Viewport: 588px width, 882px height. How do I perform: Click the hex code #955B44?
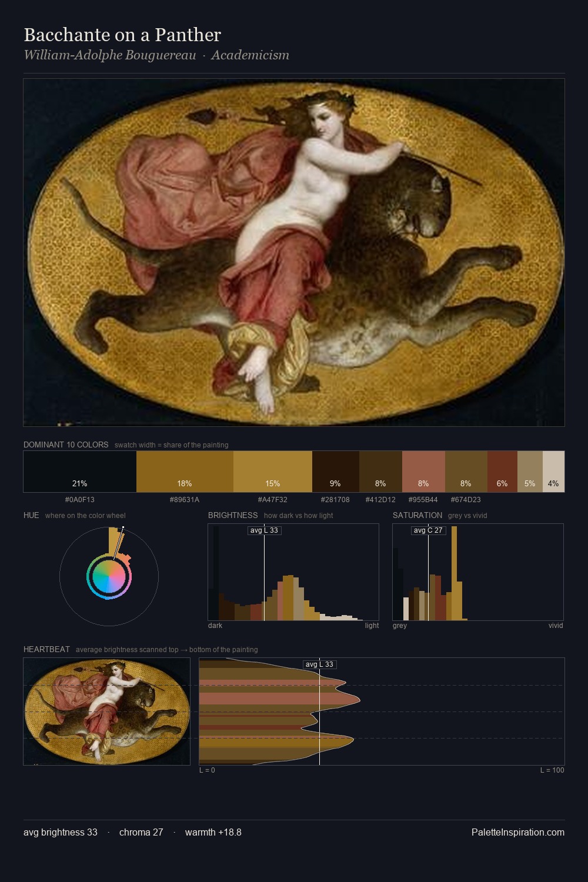click(423, 500)
